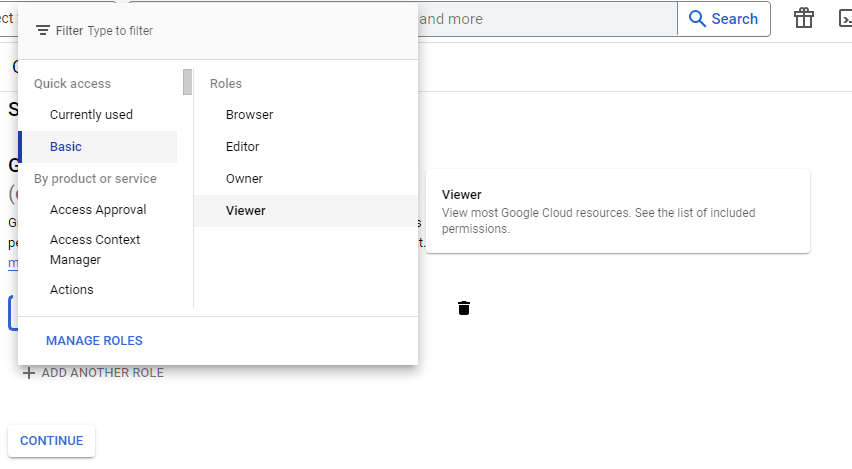The image size is (852, 469).
Task: Select Currently used quick access
Action: [x=91, y=115]
